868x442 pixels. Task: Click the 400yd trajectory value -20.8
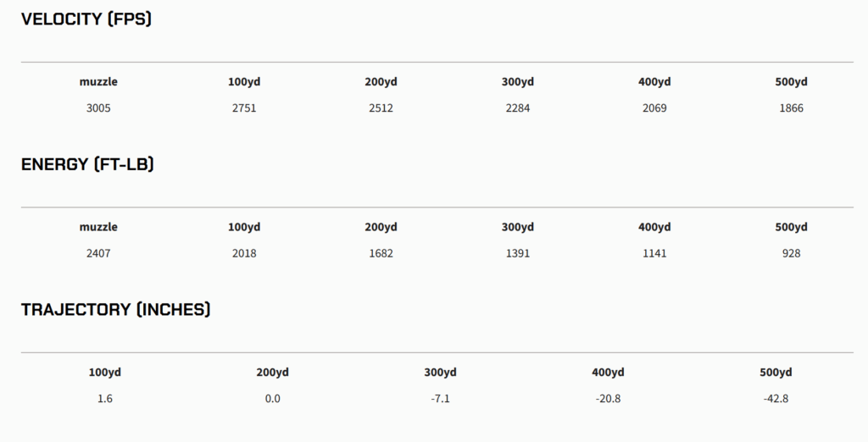(x=608, y=399)
